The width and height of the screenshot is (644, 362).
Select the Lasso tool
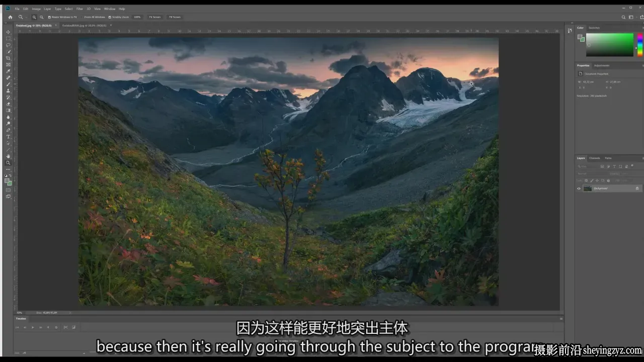[x=8, y=45]
